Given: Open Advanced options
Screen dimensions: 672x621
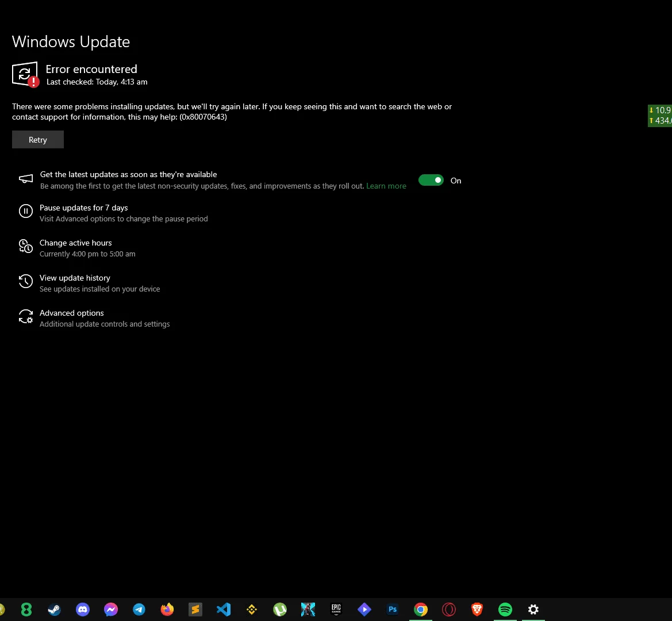Looking at the screenshot, I should [x=72, y=313].
